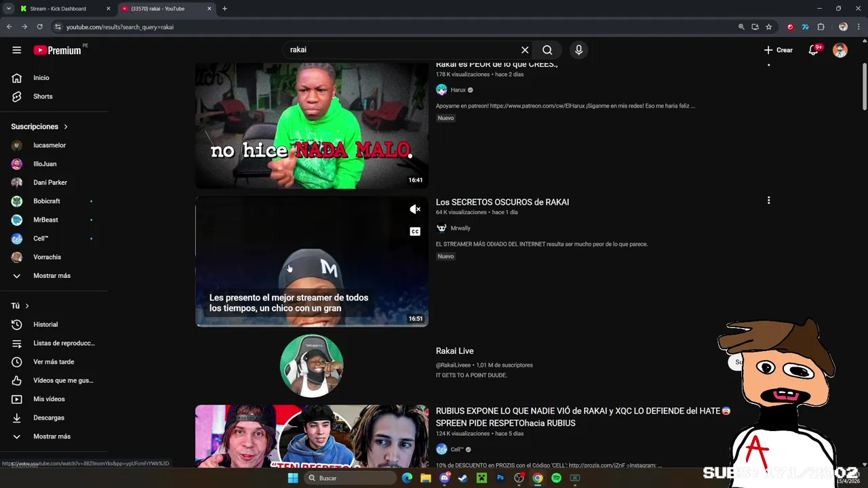Open the 'no hice NADA MALO' thumbnail
This screenshot has width=868, height=488.
tap(312, 125)
